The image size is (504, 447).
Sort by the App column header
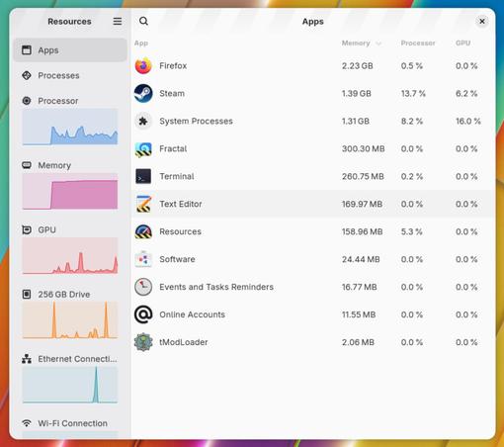(x=141, y=44)
